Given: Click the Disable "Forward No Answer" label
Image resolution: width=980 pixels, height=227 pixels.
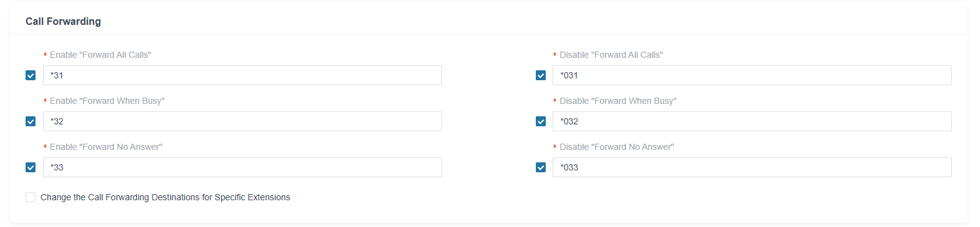Looking at the screenshot, I should click(x=617, y=147).
